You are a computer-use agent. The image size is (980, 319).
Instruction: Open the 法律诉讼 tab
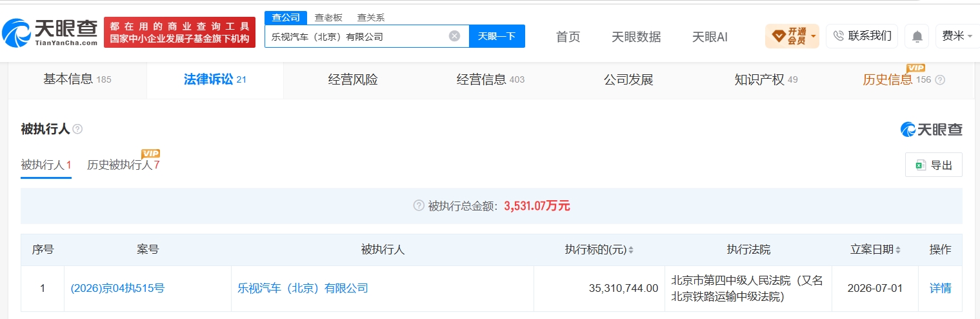pyautogui.click(x=215, y=80)
